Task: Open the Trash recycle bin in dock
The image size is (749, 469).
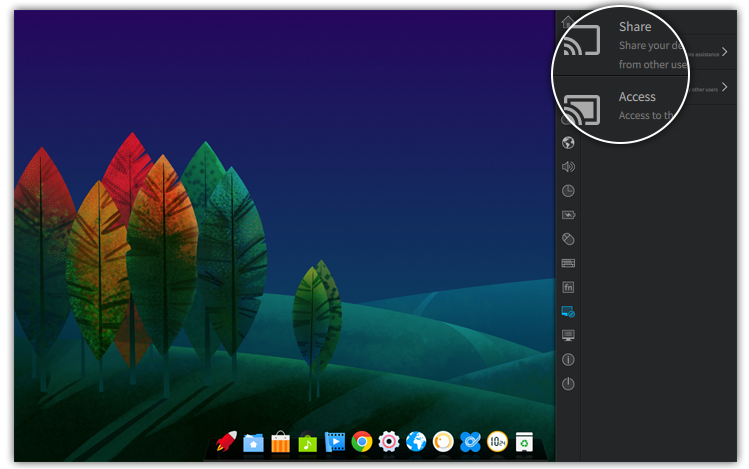Action: point(524,442)
